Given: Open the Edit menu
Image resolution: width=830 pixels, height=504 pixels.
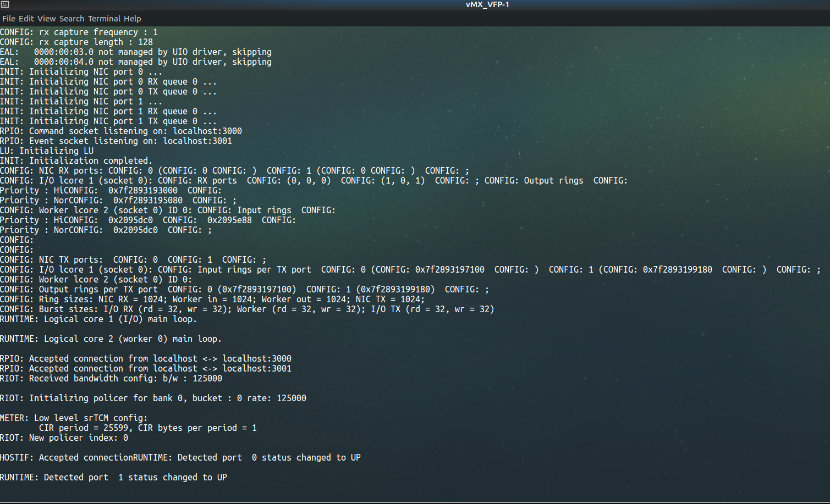Looking at the screenshot, I should 26,19.
